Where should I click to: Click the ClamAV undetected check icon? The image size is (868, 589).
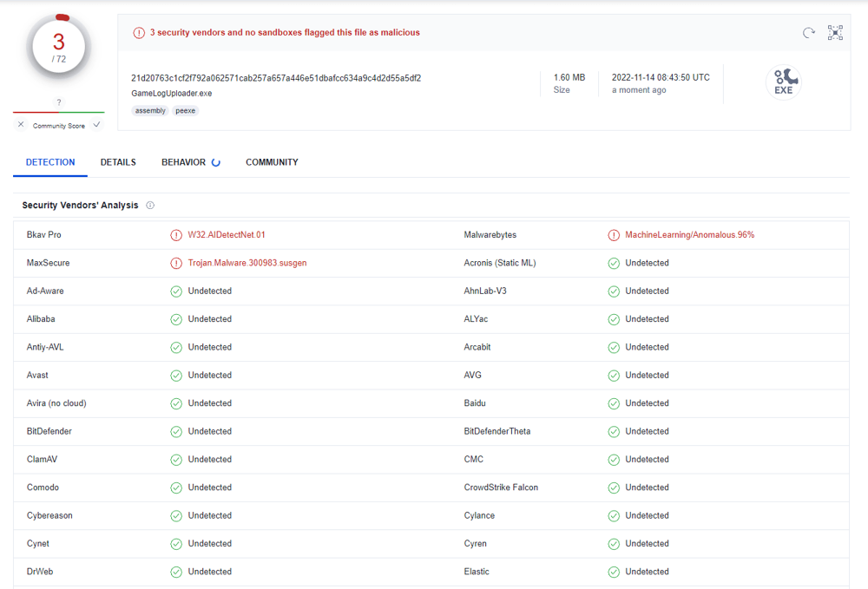(176, 460)
